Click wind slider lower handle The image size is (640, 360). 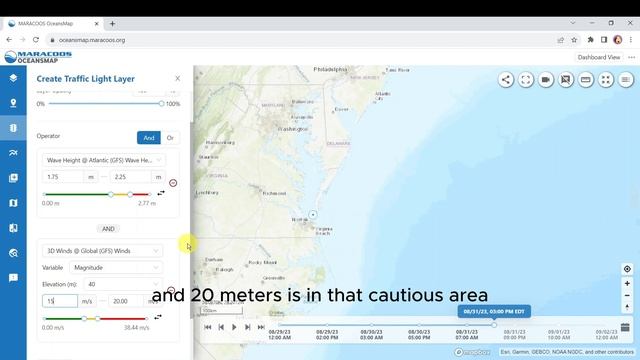click(84, 318)
